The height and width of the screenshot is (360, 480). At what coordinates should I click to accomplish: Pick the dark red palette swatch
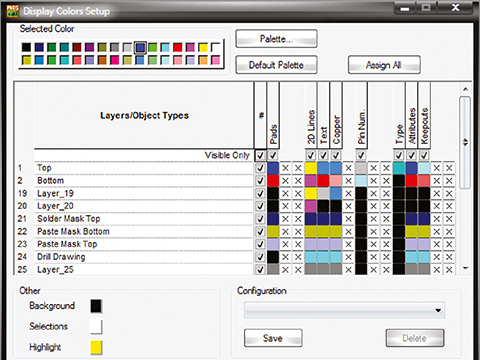click(77, 47)
